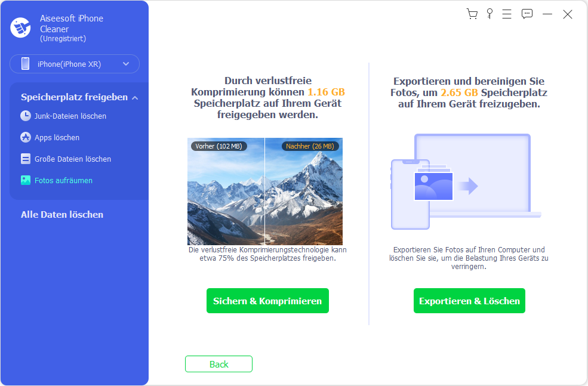The image size is (588, 386).
Task: Select Junk-Dateien löschen menu item
Action: pyautogui.click(x=70, y=116)
